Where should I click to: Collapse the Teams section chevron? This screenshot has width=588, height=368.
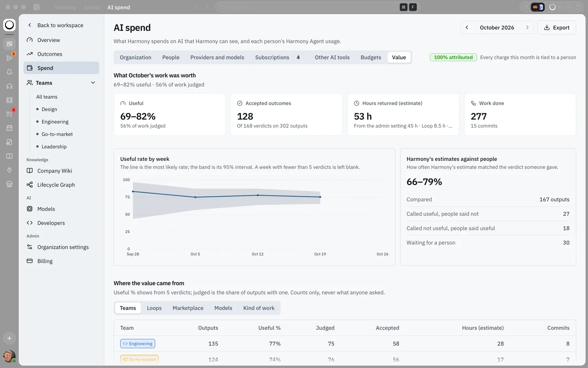pyautogui.click(x=93, y=83)
